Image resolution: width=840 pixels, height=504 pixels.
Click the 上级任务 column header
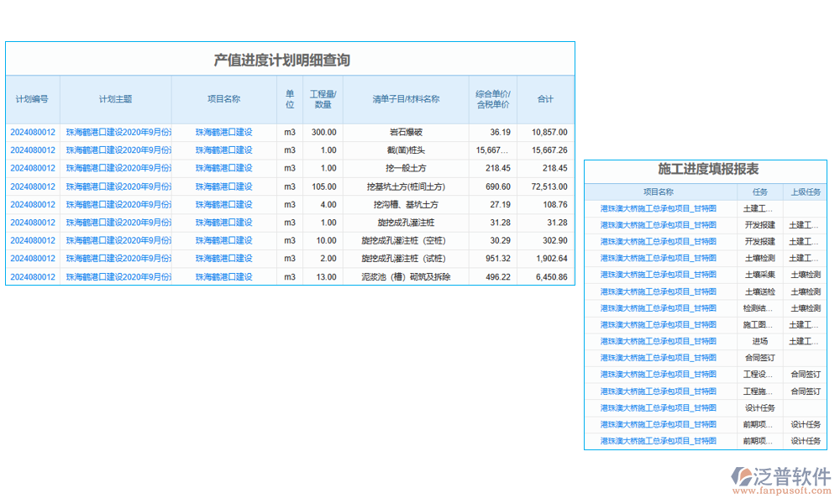805,192
